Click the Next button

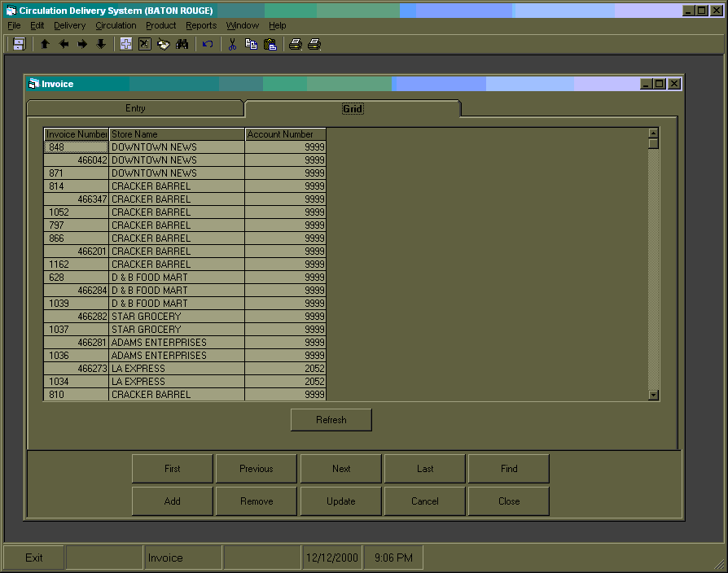[x=340, y=469]
